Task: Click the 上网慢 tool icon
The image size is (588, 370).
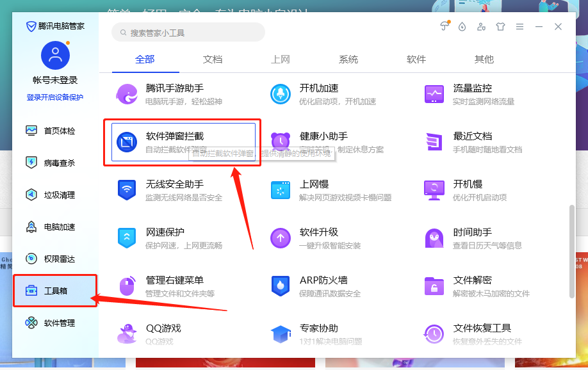Action: (x=281, y=190)
